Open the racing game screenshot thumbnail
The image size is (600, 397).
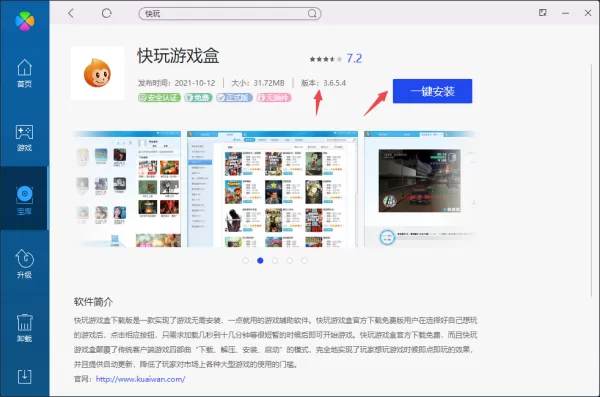click(420, 189)
